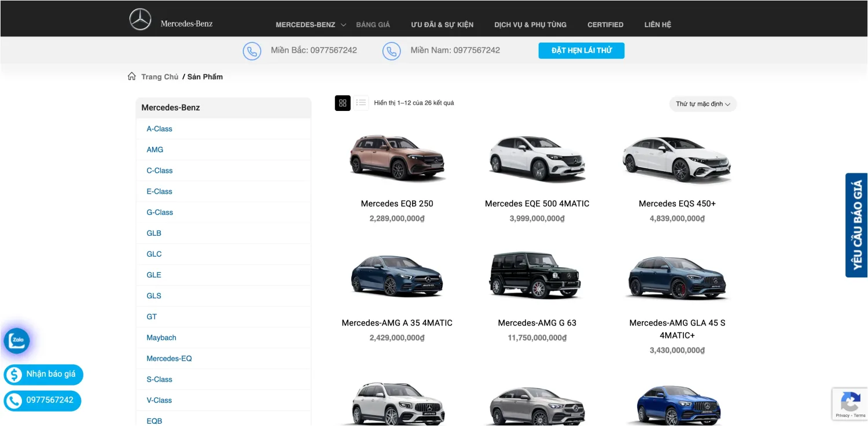Open MERCEDES-BENZ navigation menu
Image resolution: width=868 pixels, height=426 pixels.
click(306, 25)
